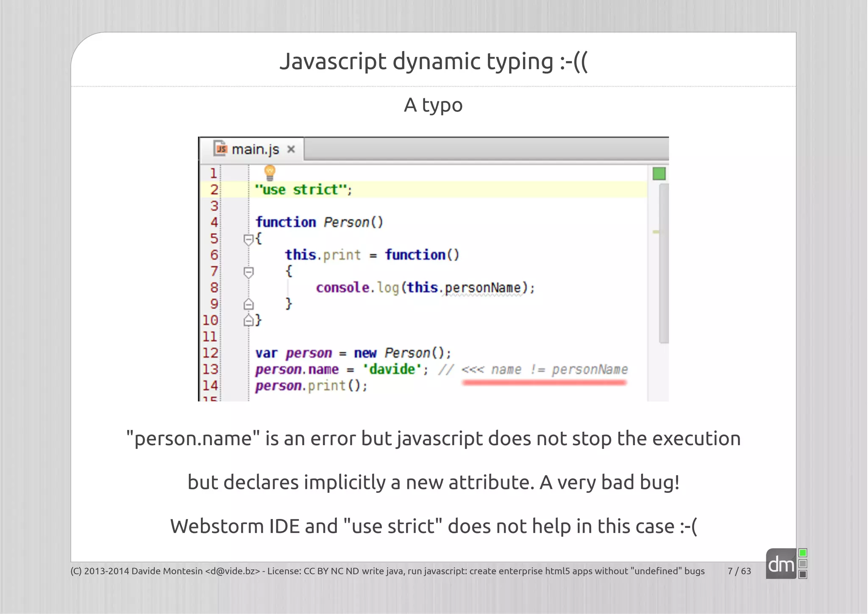Close the main.js editor tab

[x=291, y=149]
